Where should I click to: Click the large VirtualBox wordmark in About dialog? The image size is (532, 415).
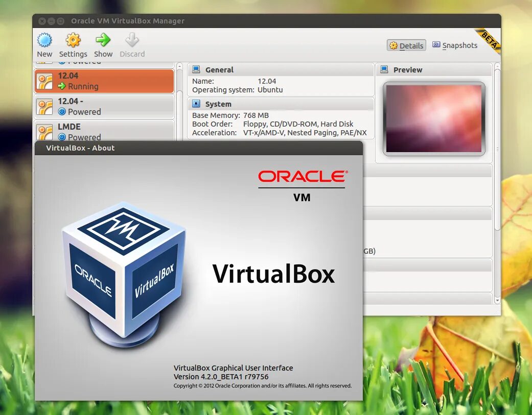click(x=273, y=274)
